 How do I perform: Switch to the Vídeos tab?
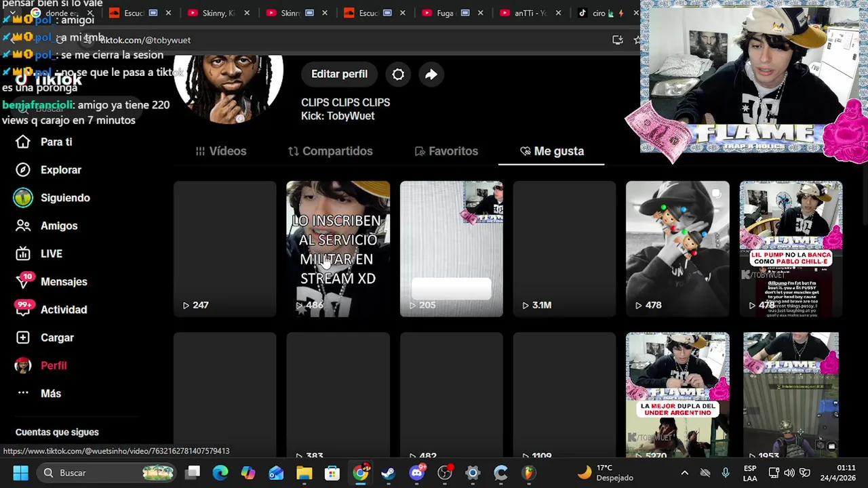tap(221, 151)
